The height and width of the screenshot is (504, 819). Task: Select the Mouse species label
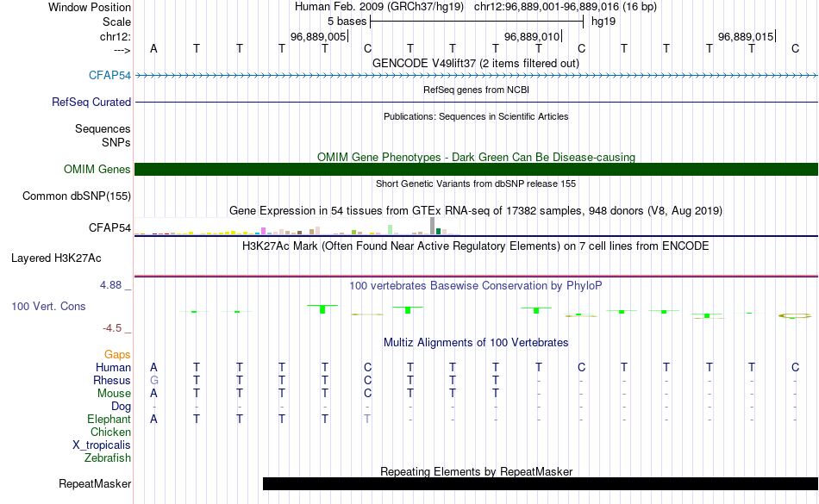[x=114, y=394]
